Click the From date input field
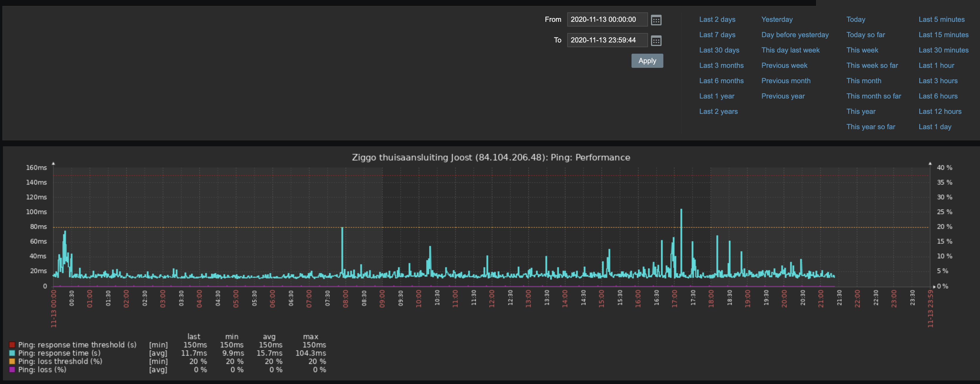Image resolution: width=980 pixels, height=384 pixels. tap(607, 19)
